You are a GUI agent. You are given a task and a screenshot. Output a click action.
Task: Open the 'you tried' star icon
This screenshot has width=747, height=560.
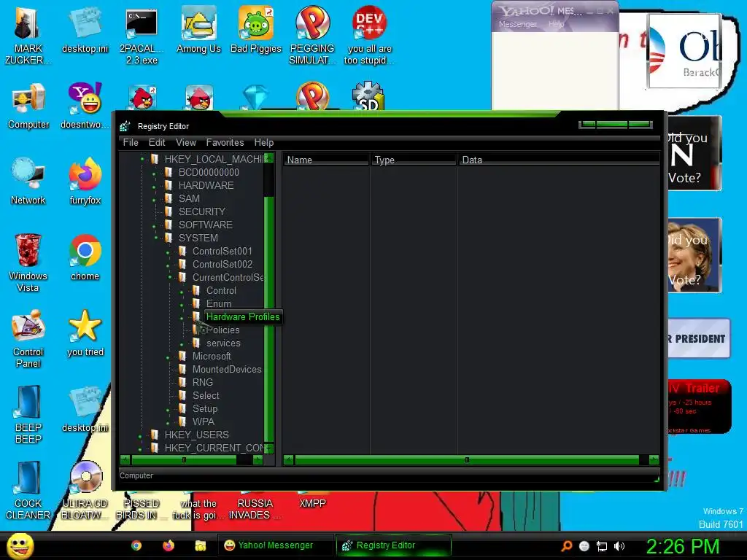click(x=85, y=332)
